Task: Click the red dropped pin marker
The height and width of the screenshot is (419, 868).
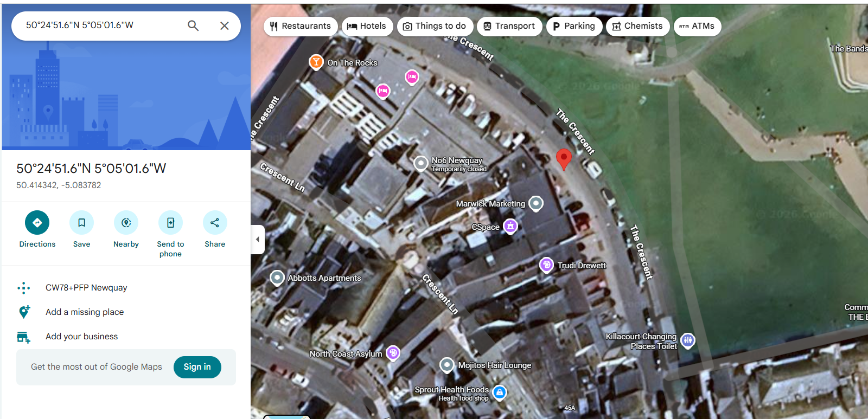Action: point(564,158)
